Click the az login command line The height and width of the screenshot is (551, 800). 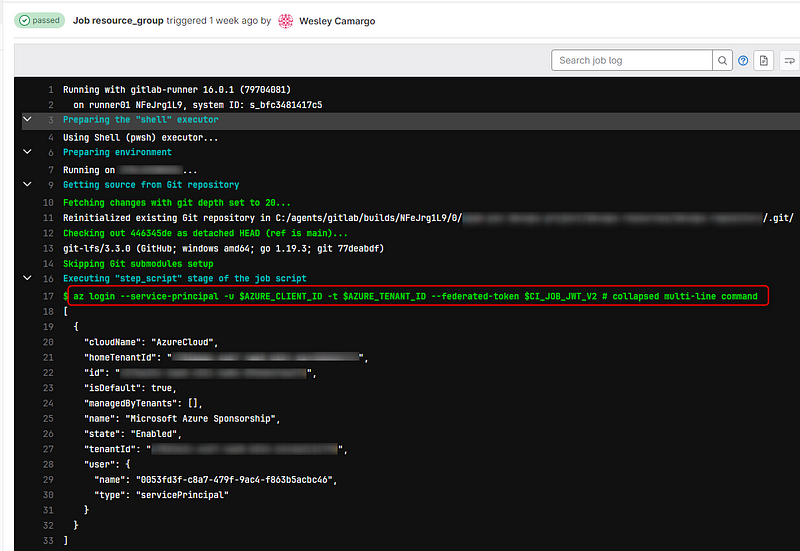tap(415, 296)
